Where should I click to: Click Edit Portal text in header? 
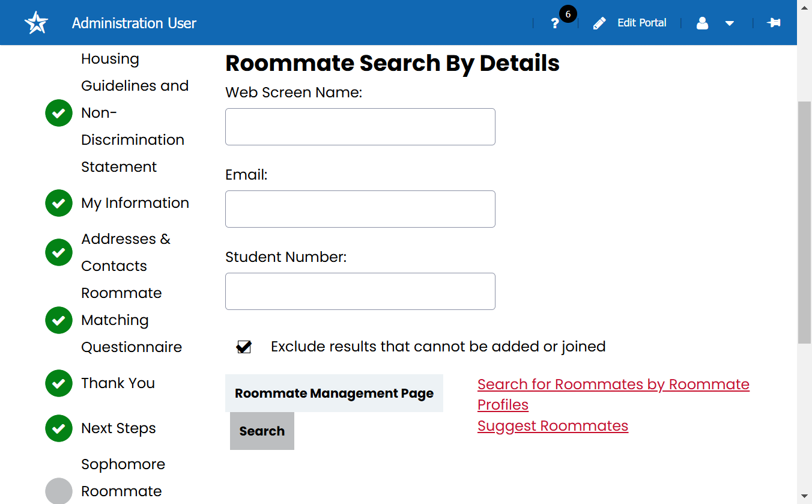tap(642, 23)
